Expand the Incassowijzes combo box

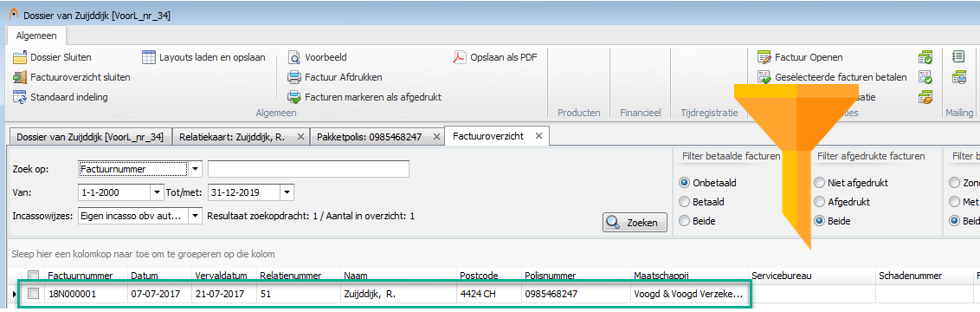(x=196, y=217)
